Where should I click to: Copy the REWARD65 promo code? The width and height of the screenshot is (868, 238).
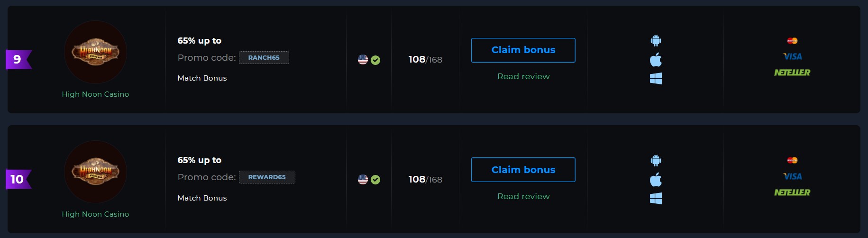(x=267, y=177)
